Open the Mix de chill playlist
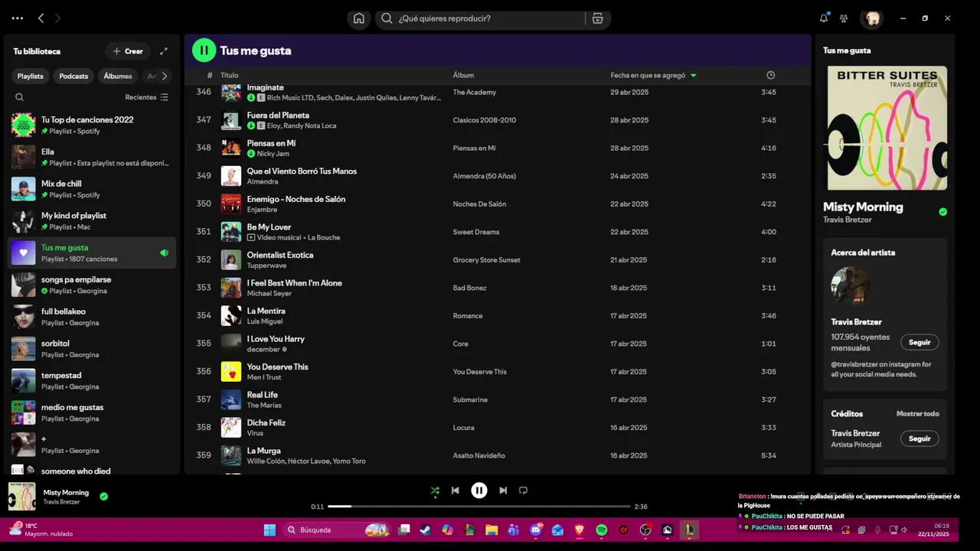The width and height of the screenshot is (980, 551). point(92,189)
